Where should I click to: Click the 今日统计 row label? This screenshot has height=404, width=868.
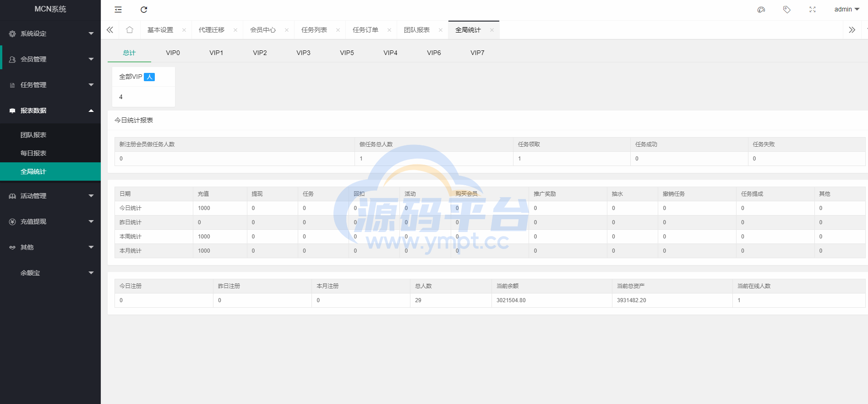coord(131,208)
